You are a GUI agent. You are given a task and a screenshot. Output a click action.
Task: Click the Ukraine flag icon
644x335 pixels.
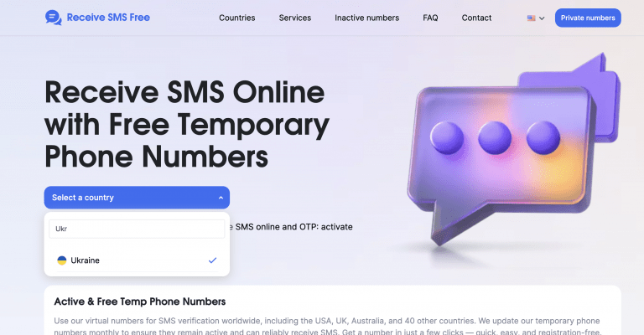[x=61, y=260]
